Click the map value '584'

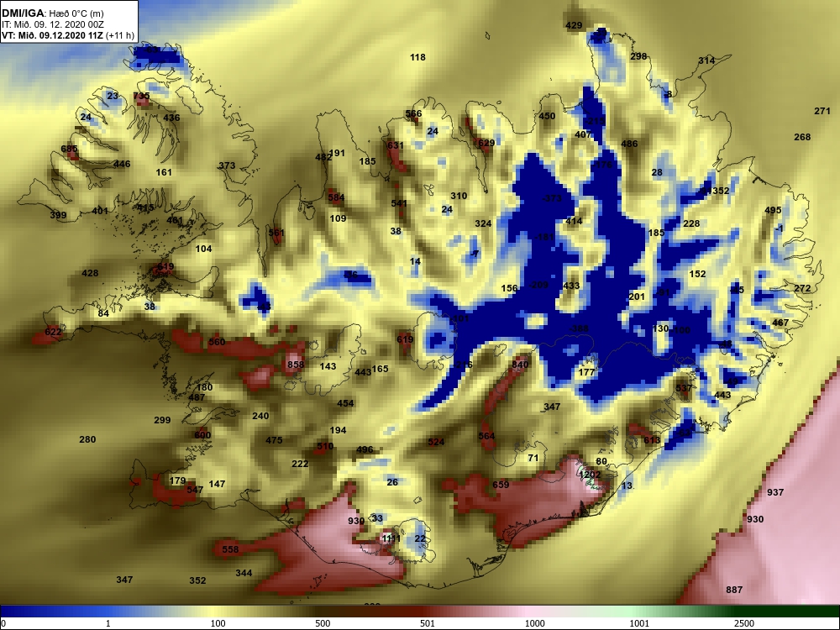336,197
